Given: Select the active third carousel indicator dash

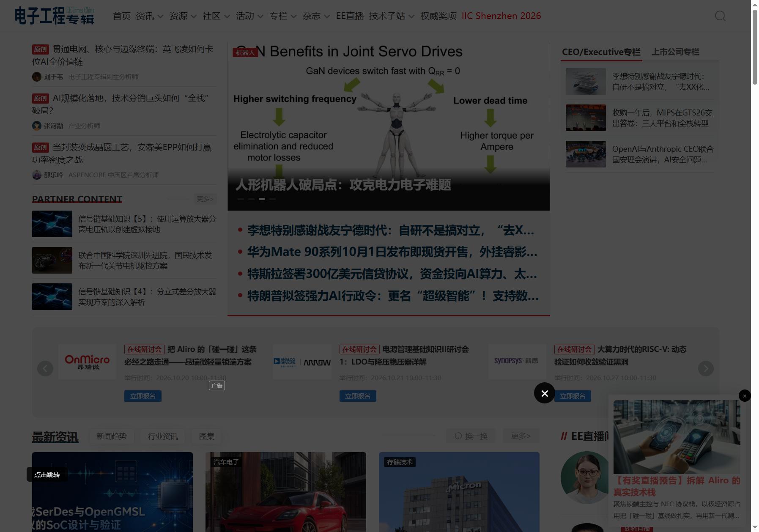Looking at the screenshot, I should tap(262, 199).
